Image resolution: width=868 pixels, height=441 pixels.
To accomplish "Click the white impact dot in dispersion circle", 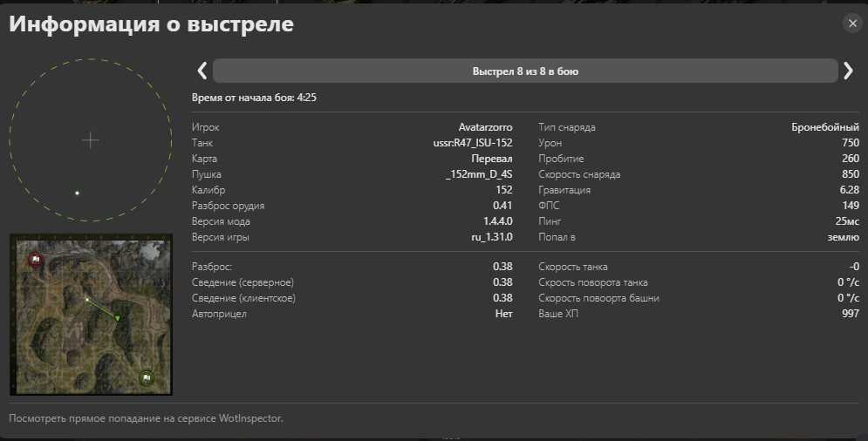I will tap(77, 193).
